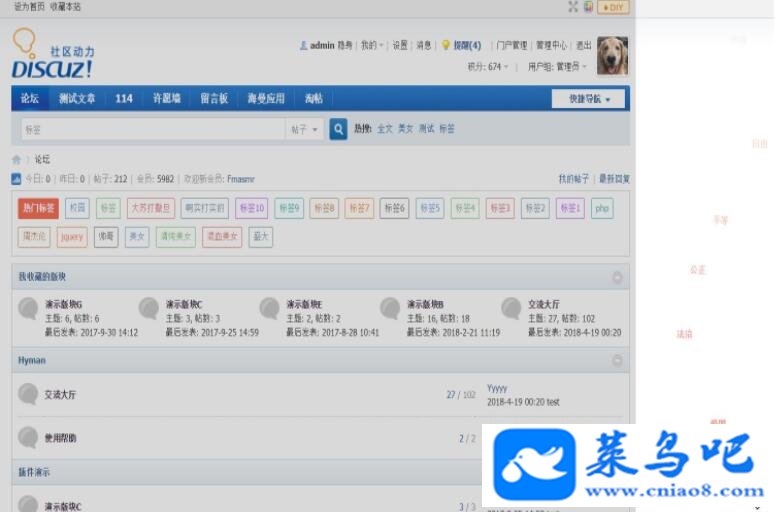Click the 交流大厅 forum bubble icon in Hyman section
The image size is (777, 512).
(x=28, y=395)
